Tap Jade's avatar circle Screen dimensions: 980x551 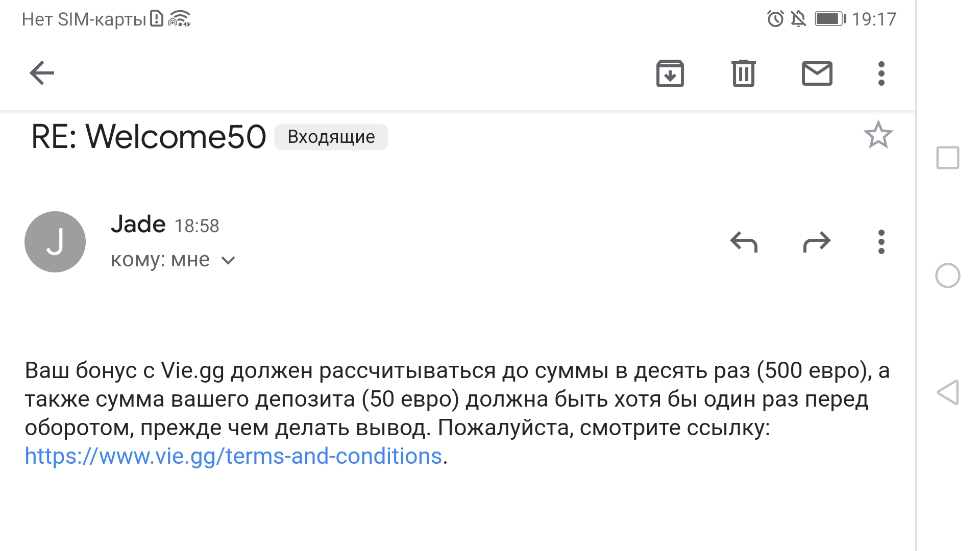click(55, 242)
